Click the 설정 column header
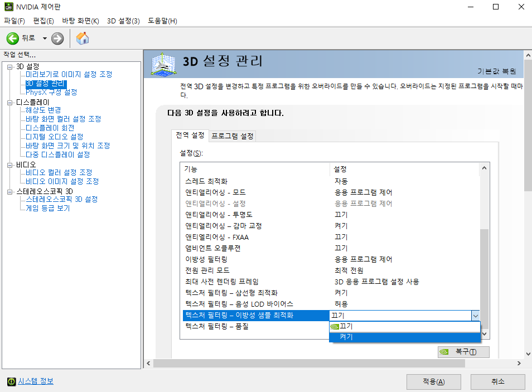 404,169
